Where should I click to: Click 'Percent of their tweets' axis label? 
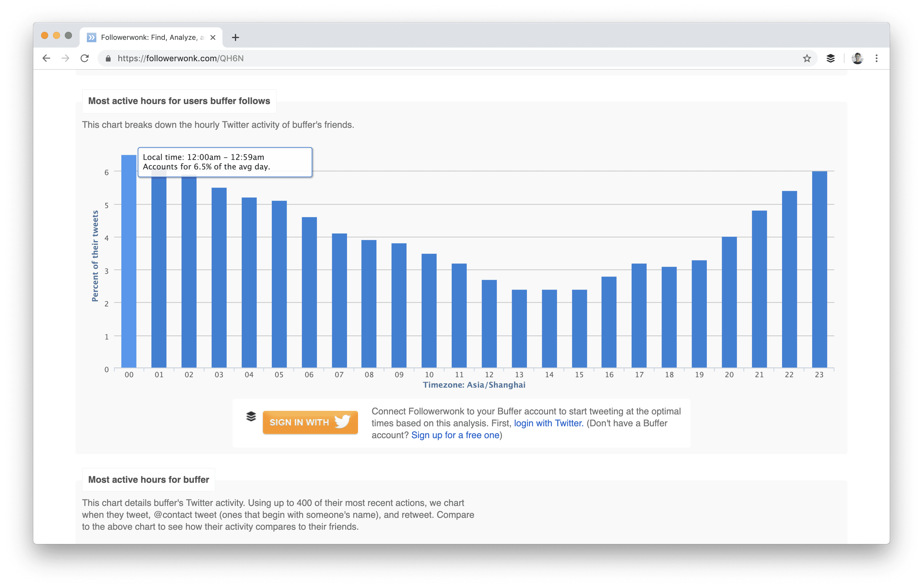coord(95,256)
